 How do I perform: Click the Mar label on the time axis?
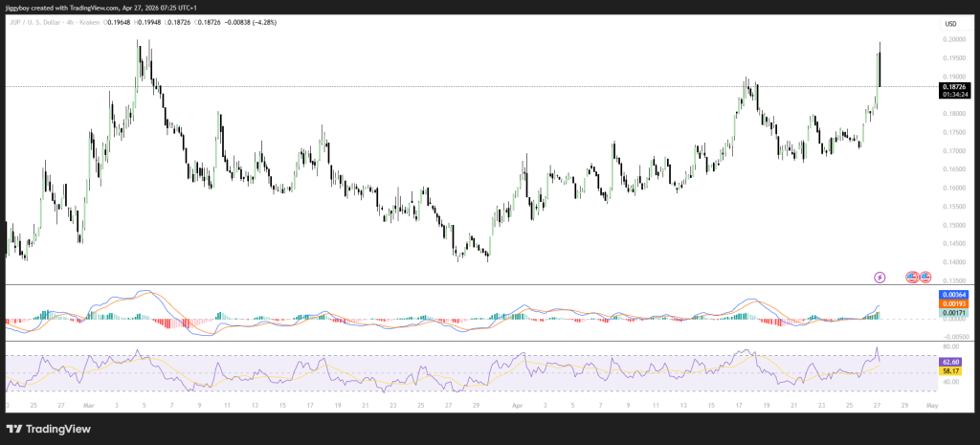tap(89, 406)
